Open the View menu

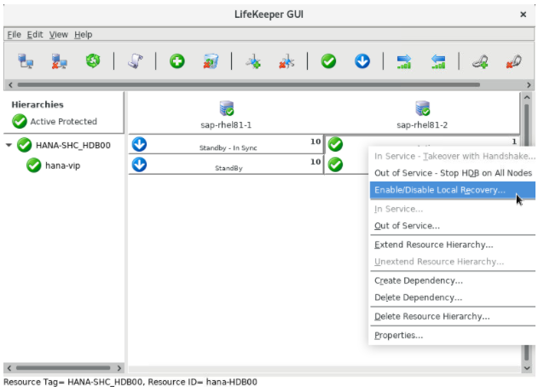[x=58, y=35]
